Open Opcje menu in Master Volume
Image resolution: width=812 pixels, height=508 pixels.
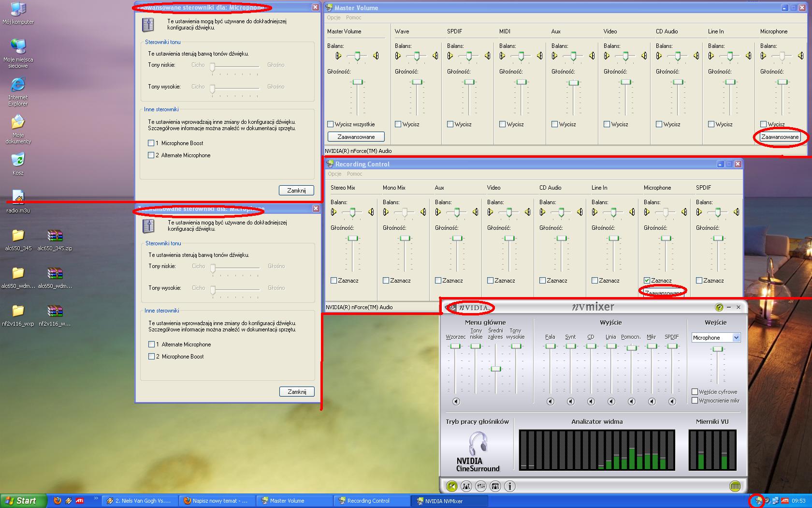tap(333, 17)
